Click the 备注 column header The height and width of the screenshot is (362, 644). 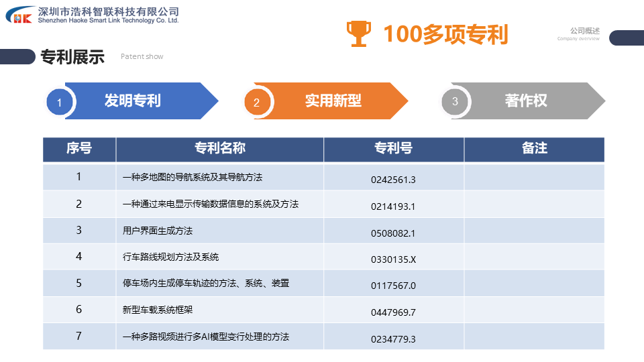534,149
